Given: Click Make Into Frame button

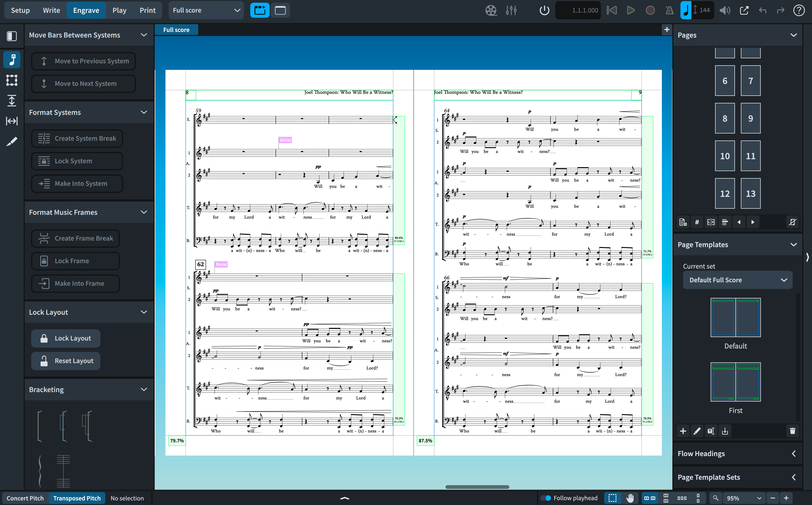Looking at the screenshot, I should click(75, 284).
